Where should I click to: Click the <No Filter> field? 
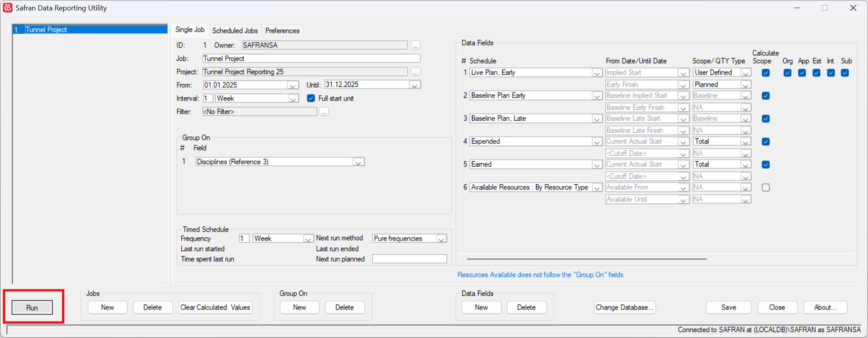[x=260, y=111]
